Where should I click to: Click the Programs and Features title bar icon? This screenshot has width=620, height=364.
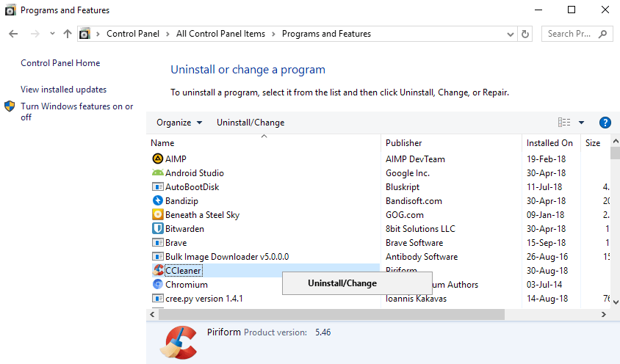(10, 10)
